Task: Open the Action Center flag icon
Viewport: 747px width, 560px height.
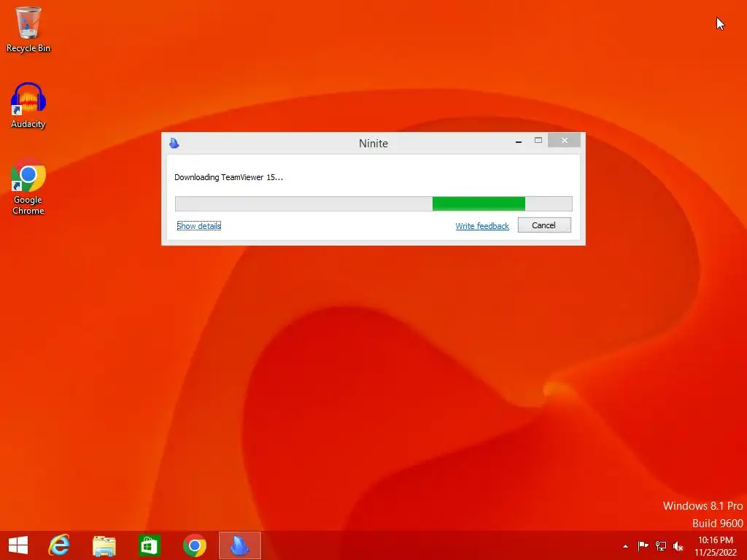Action: tap(643, 545)
